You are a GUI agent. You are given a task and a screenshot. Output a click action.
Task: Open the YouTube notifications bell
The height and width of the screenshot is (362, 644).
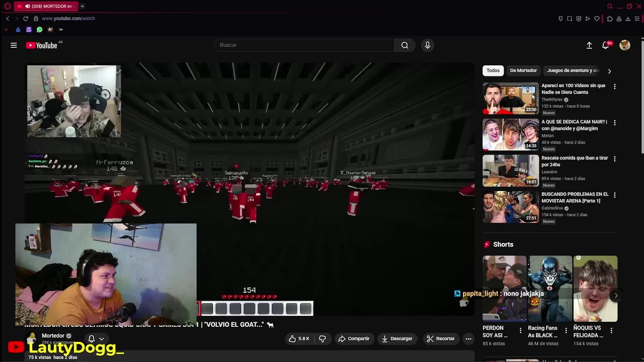606,45
